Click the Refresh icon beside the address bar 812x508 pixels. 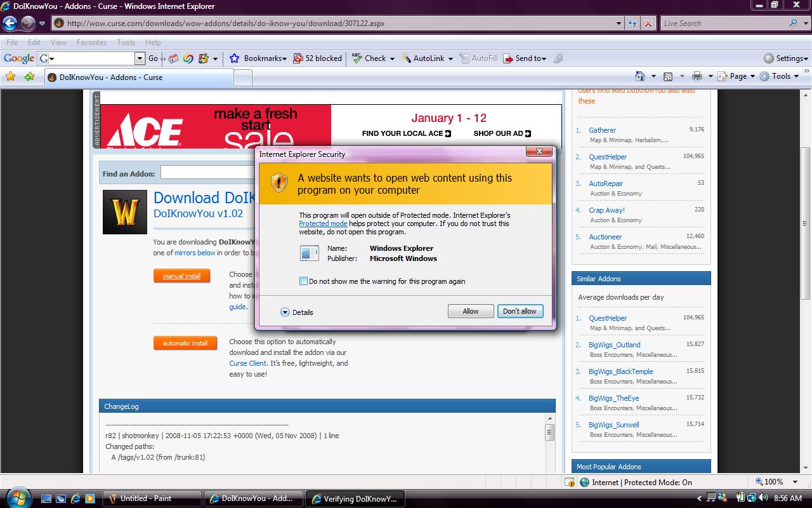[632, 23]
